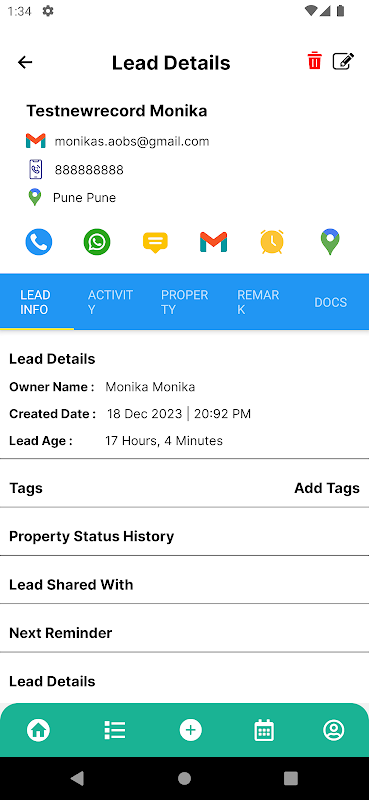The width and height of the screenshot is (369, 800).
Task: Select the LEAD INFO tab
Action: point(37,302)
